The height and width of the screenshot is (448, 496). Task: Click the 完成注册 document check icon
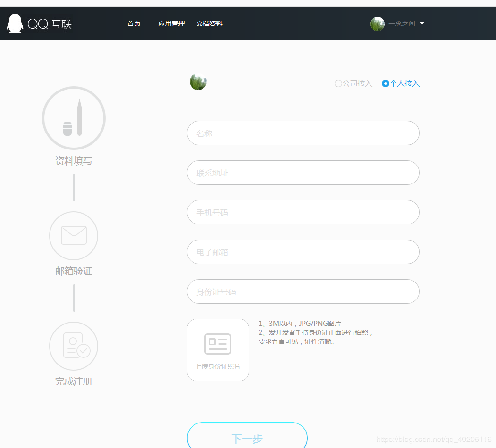(x=74, y=346)
